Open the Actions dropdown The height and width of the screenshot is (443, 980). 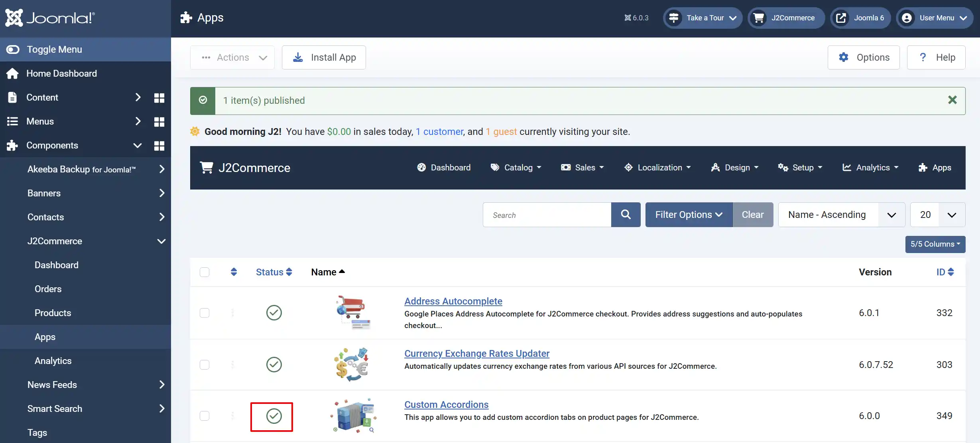click(x=232, y=57)
